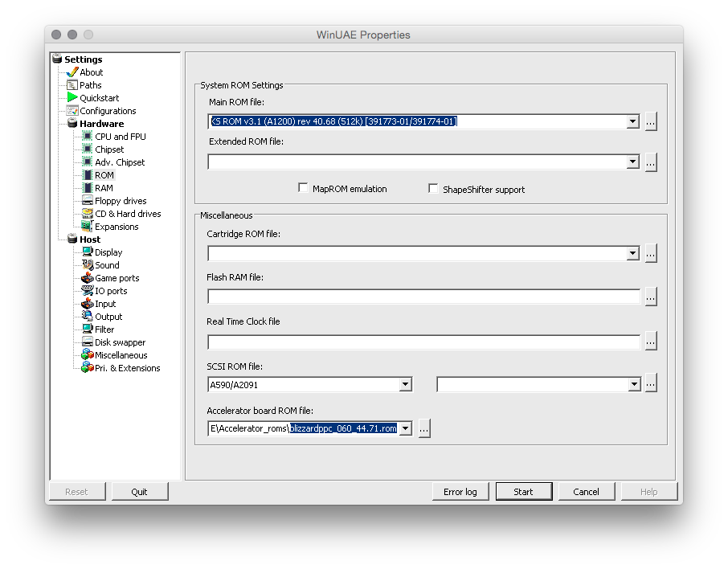Browse for Flash RAM file
The image size is (728, 569).
point(651,297)
